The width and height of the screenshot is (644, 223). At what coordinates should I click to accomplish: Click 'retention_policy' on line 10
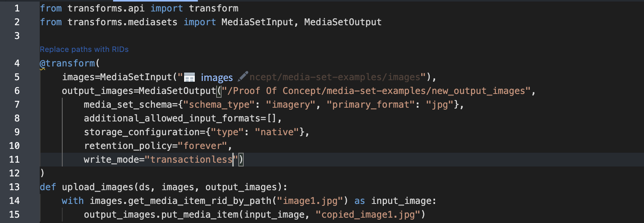pos(128,146)
